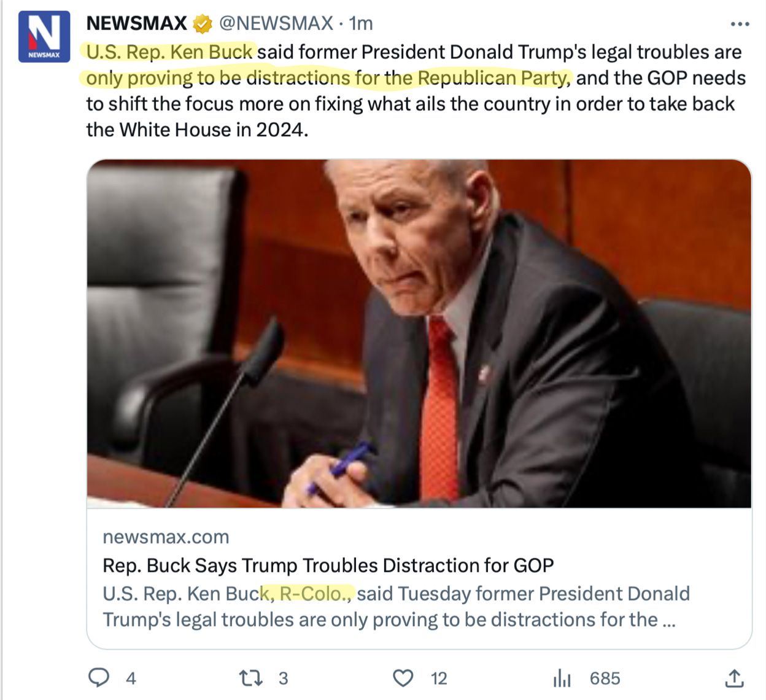Like the tweet with the heart icon
The height and width of the screenshot is (700, 766).
tap(403, 678)
